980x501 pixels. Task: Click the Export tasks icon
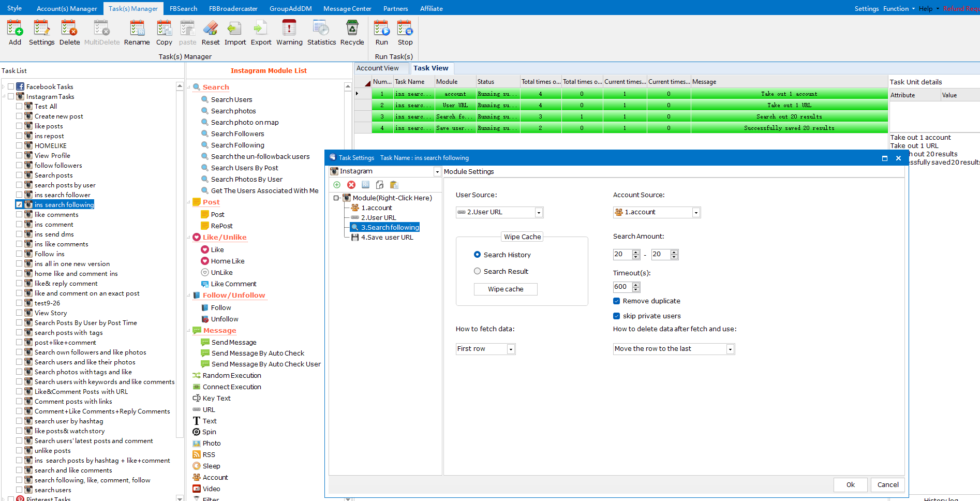tap(261, 32)
